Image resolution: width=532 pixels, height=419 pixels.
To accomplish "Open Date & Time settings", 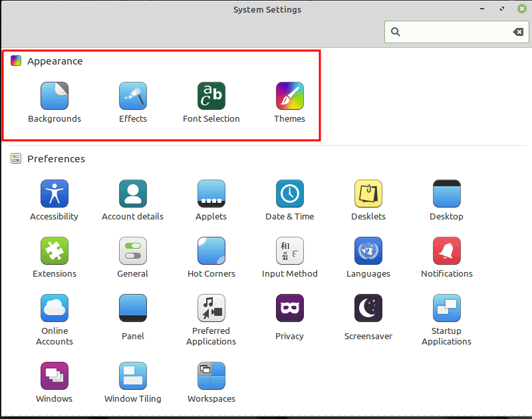I will point(289,193).
